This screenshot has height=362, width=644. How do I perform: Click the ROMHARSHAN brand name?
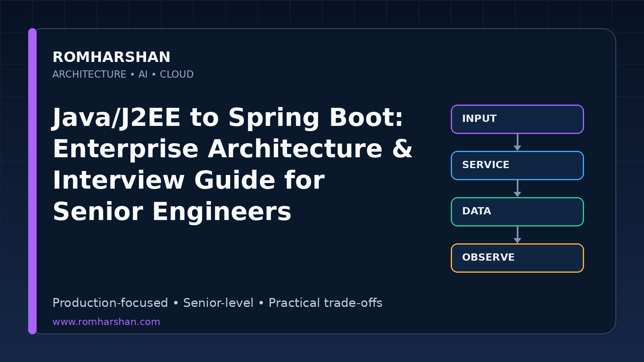pos(111,57)
